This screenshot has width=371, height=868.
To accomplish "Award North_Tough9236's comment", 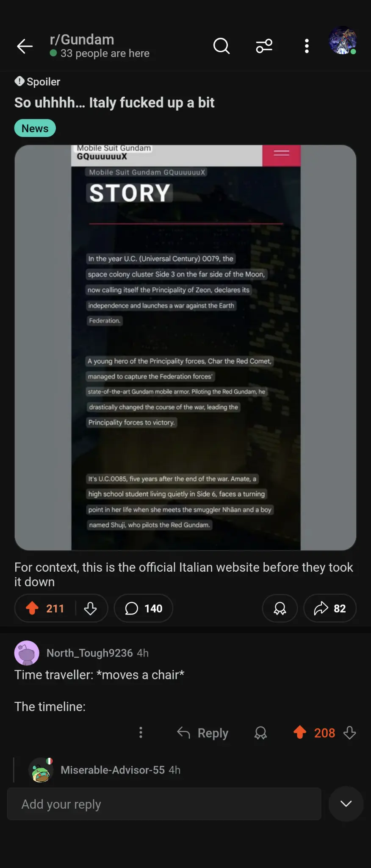I will (x=260, y=733).
